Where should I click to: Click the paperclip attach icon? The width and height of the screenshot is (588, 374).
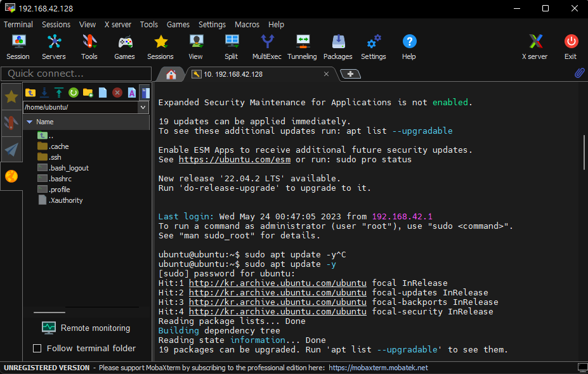(x=579, y=73)
